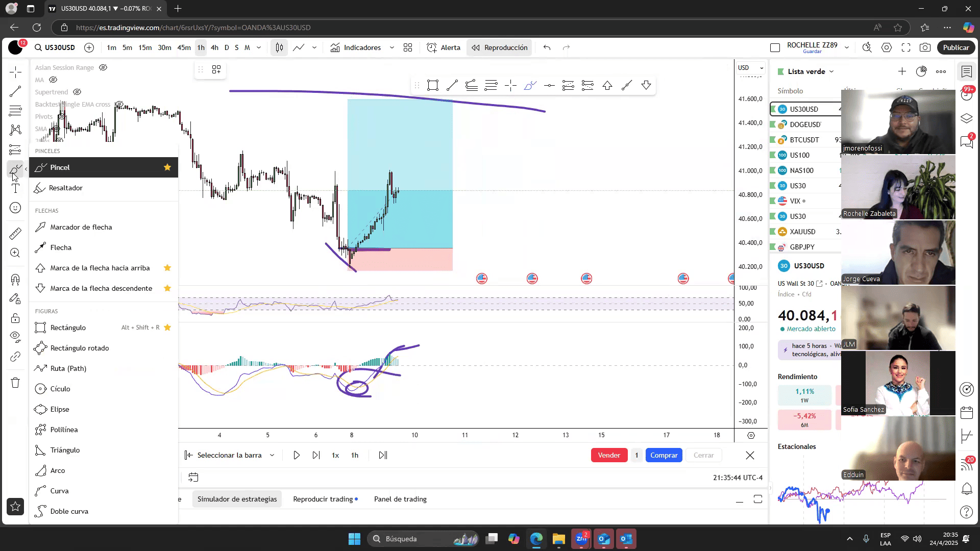Open the USD currency dropdown
The width and height of the screenshot is (980, 551).
[x=750, y=68]
